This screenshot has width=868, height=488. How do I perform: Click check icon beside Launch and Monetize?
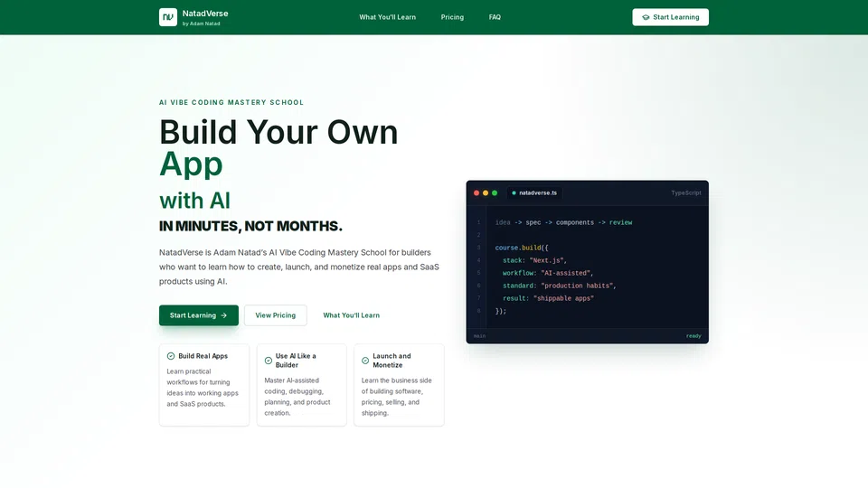tap(365, 361)
